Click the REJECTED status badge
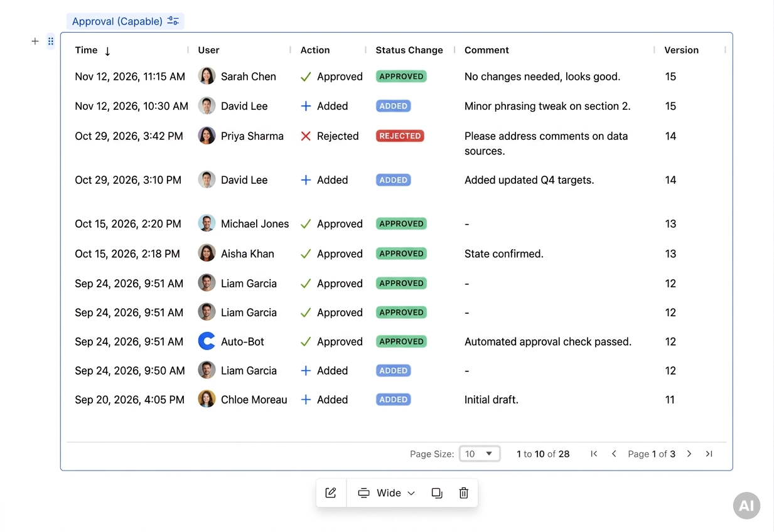 coord(400,136)
